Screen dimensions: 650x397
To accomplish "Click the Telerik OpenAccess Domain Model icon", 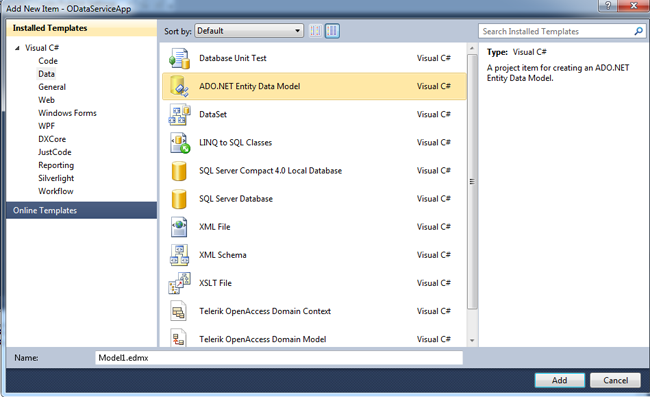I will click(179, 339).
